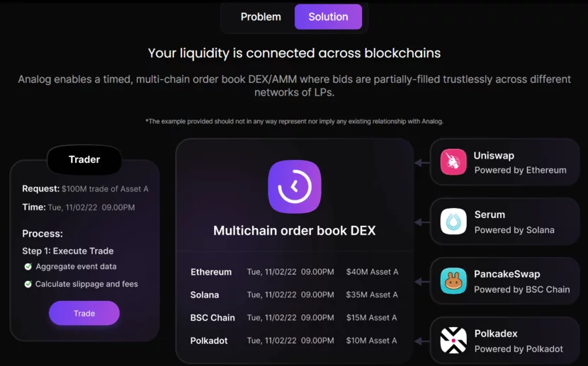Select the Ethereum order book row

click(294, 272)
